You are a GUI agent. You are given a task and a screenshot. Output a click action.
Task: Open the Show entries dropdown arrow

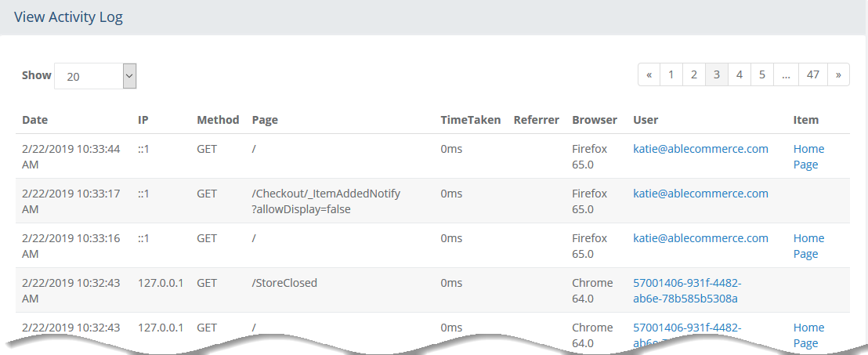click(129, 76)
